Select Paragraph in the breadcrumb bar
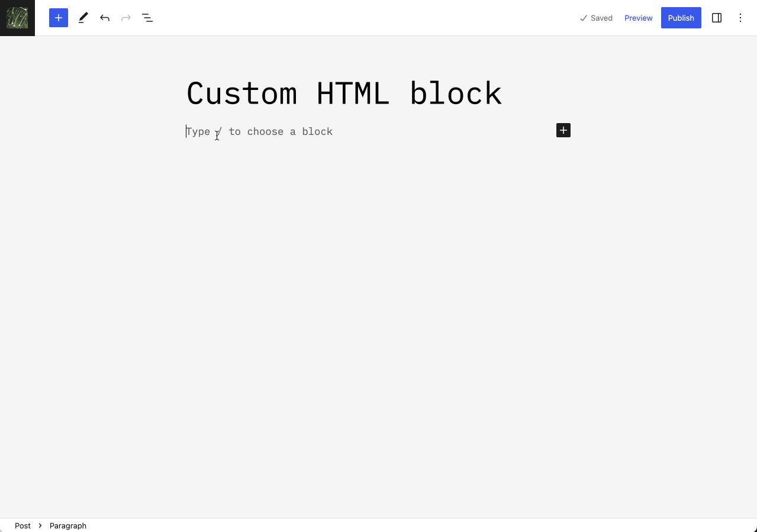757x532 pixels. point(67,525)
